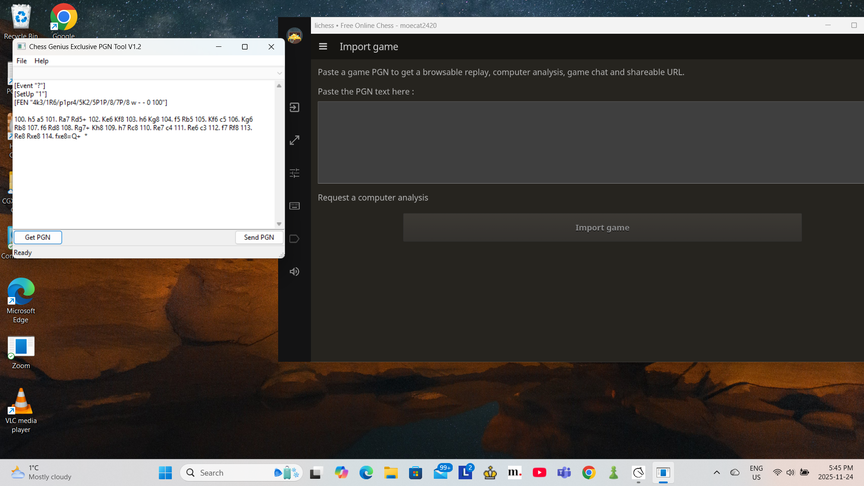This screenshot has height=486, width=864.
Task: Open the chess king app in taskbar
Action: pyautogui.click(x=490, y=473)
